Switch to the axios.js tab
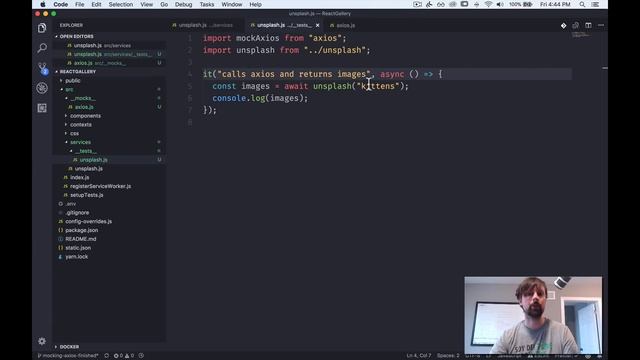Viewport: 640px width, 360px height. 342,25
